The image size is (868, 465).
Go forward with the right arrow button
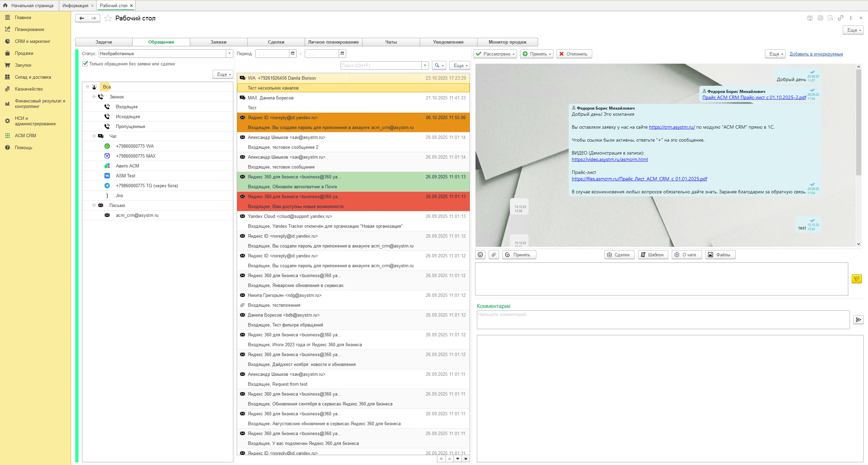tap(94, 18)
